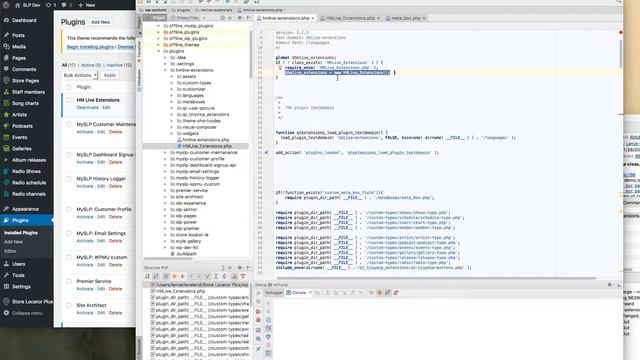This screenshot has height=360, width=640.
Task: Click the comments bubble in WordPress admin bar
Action: pos(64,5)
